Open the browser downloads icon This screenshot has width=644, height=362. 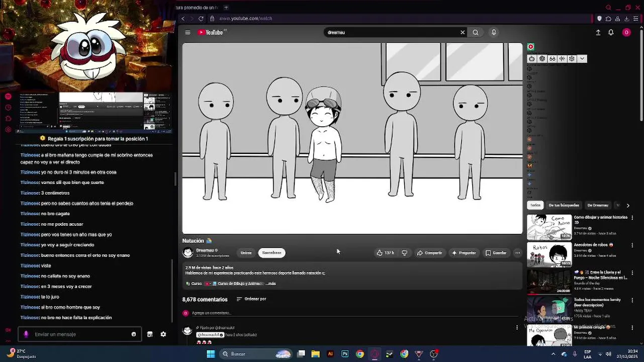(627, 19)
